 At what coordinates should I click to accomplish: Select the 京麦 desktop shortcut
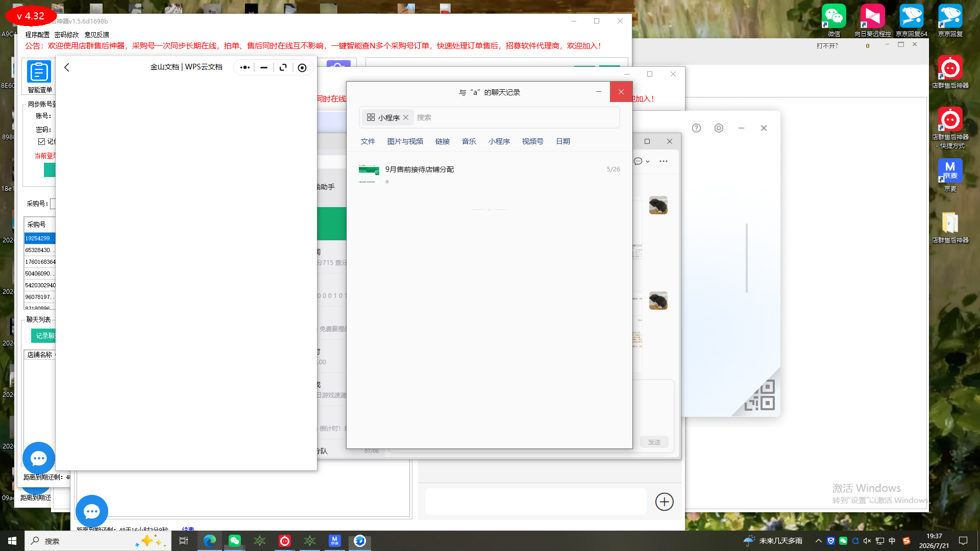coord(950,175)
